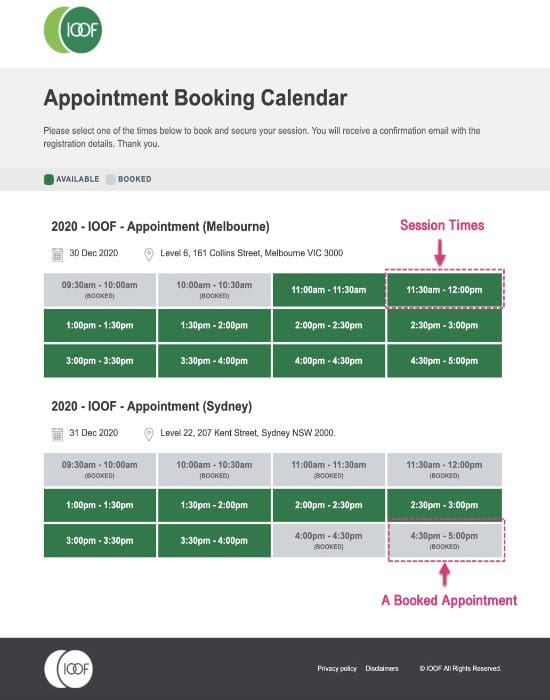Screen dimensions: 550x700
Task: Open the Disclaimers footer link
Action: pos(382,668)
